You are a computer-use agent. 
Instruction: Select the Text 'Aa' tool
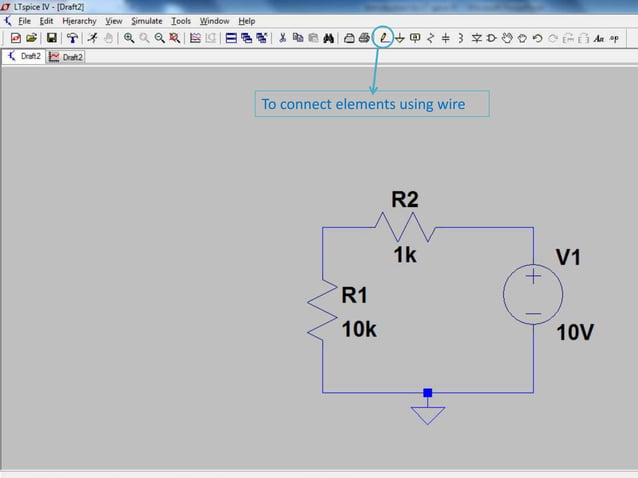point(599,39)
